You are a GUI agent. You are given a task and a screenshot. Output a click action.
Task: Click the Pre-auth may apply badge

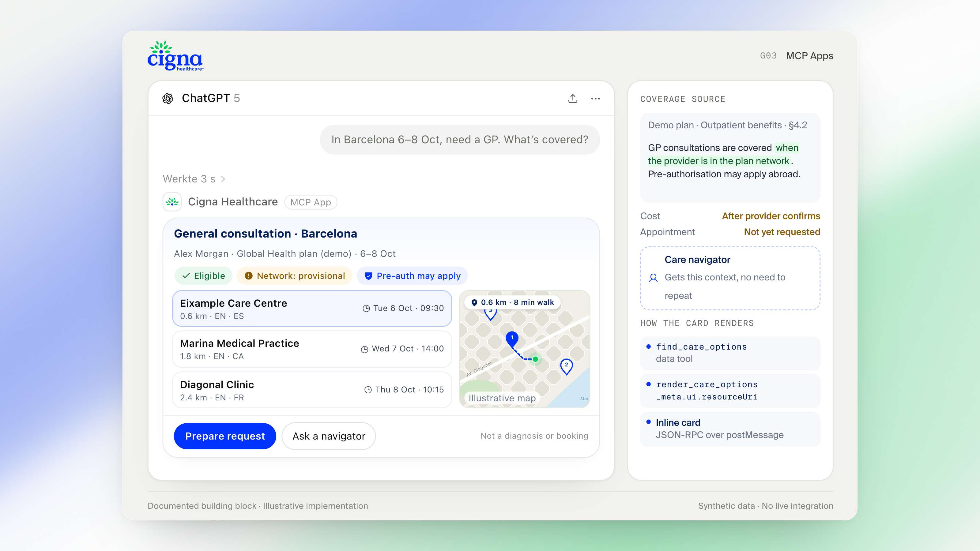pyautogui.click(x=412, y=276)
